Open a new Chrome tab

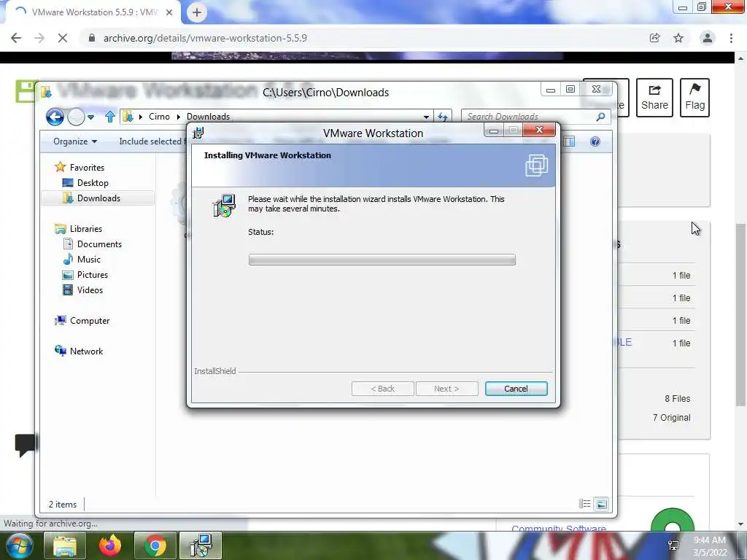[197, 12]
